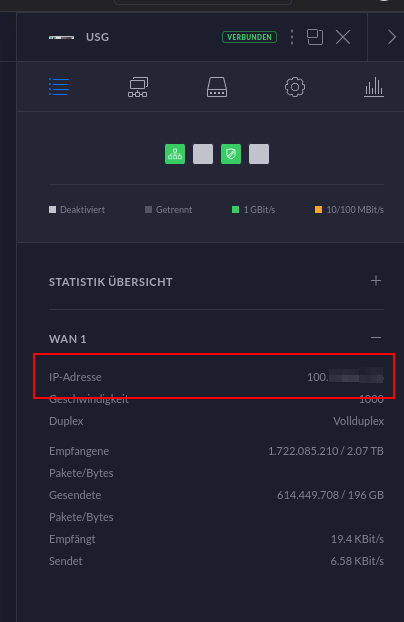Click the USG device thumbnail image
This screenshot has height=622, width=404.
point(62,38)
